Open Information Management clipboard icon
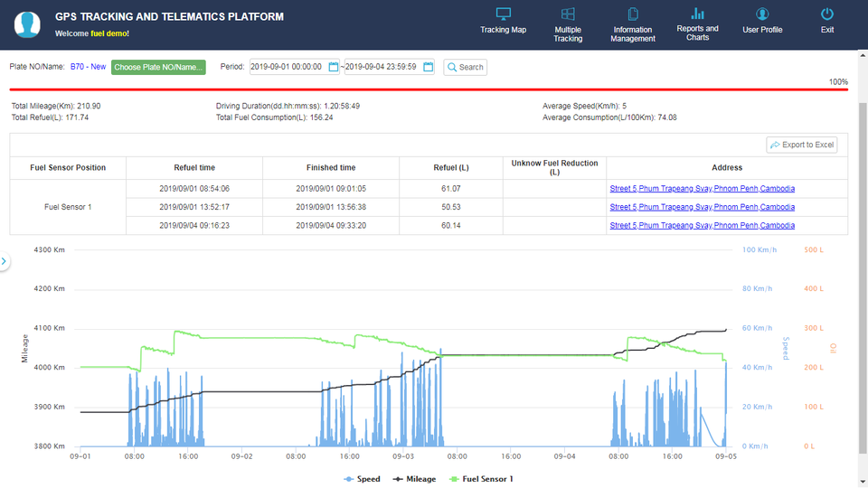The height and width of the screenshot is (488, 868). [x=633, y=14]
